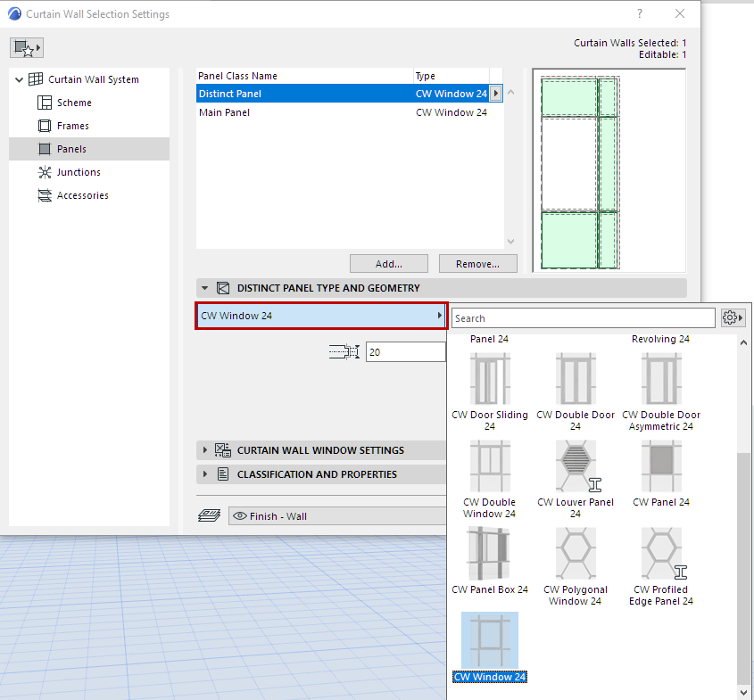This screenshot has width=754, height=700.
Task: Click the panel library scrollbar down arrow
Action: pos(743,692)
